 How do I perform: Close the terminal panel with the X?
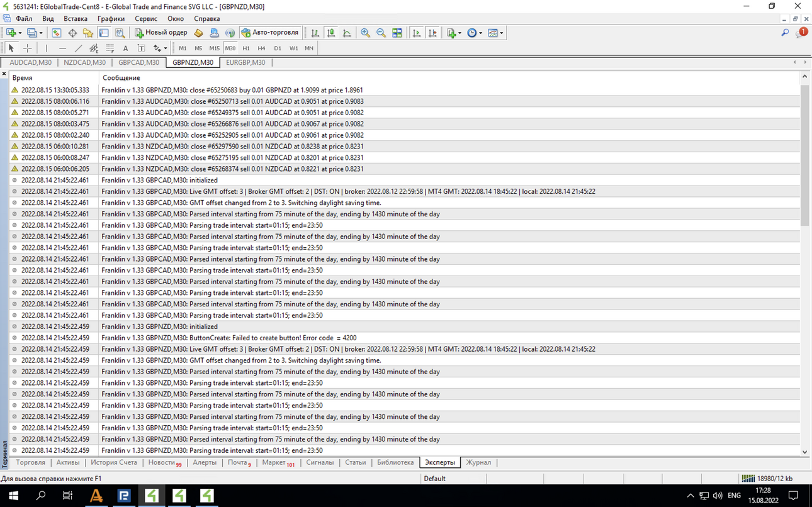click(4, 74)
